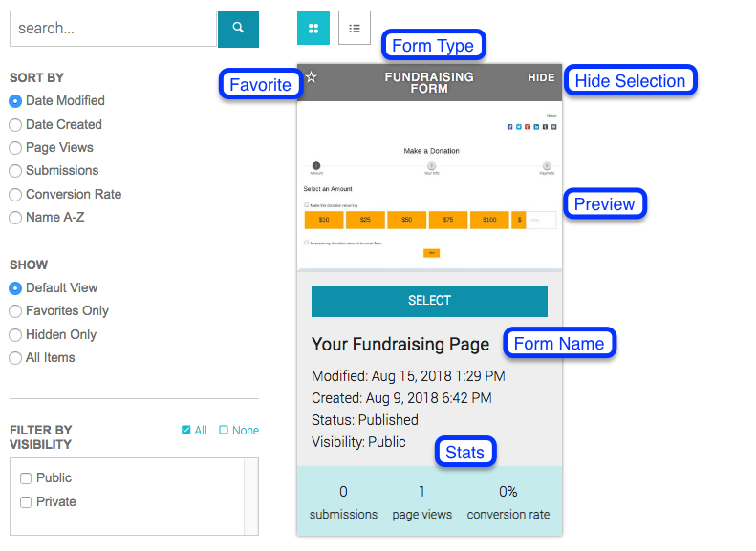Show Favorites Only
Viewport: 756px width, 551px height.
pos(15,311)
